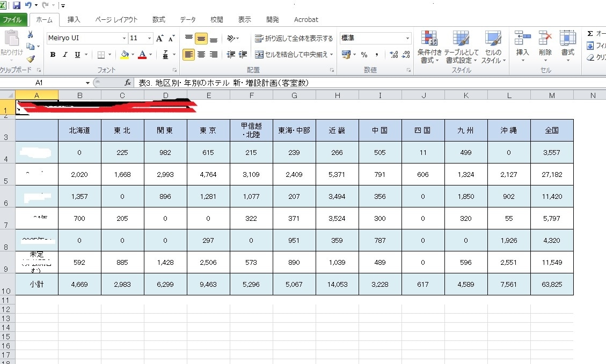Click increase decimal places icon

coord(394,55)
